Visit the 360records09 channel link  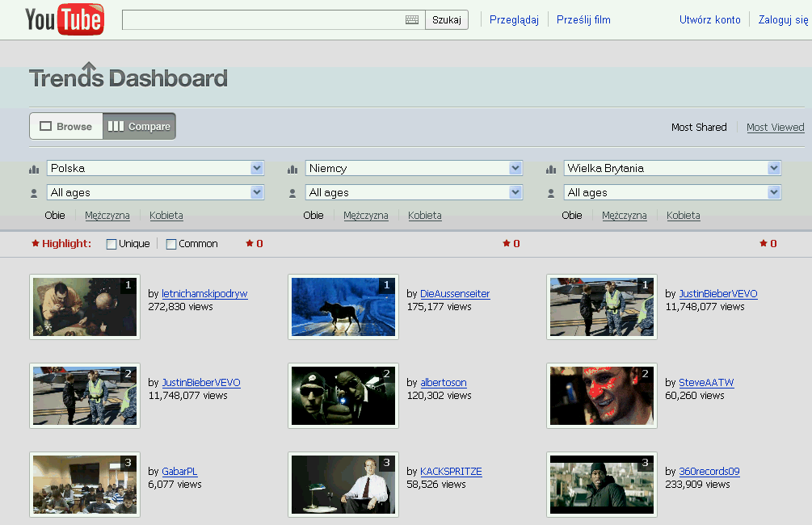click(709, 472)
